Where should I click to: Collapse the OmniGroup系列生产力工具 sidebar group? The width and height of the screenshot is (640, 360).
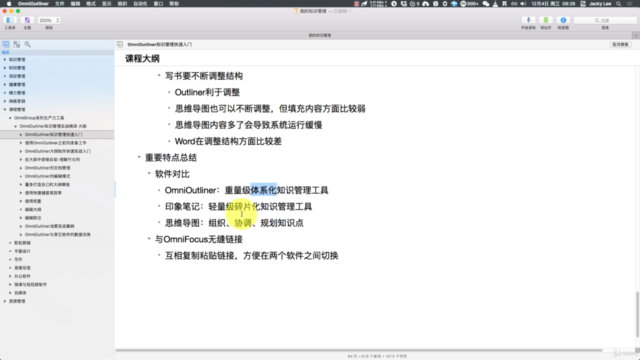(10, 118)
